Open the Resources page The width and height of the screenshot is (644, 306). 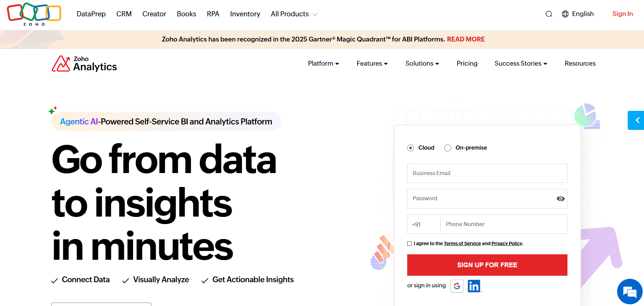point(580,64)
